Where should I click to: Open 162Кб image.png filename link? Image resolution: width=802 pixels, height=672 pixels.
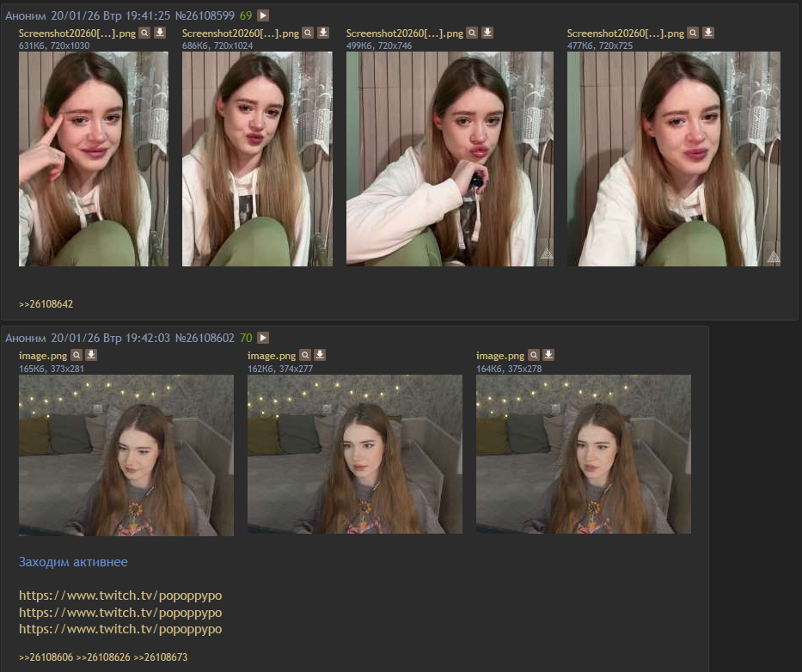pyautogui.click(x=272, y=356)
